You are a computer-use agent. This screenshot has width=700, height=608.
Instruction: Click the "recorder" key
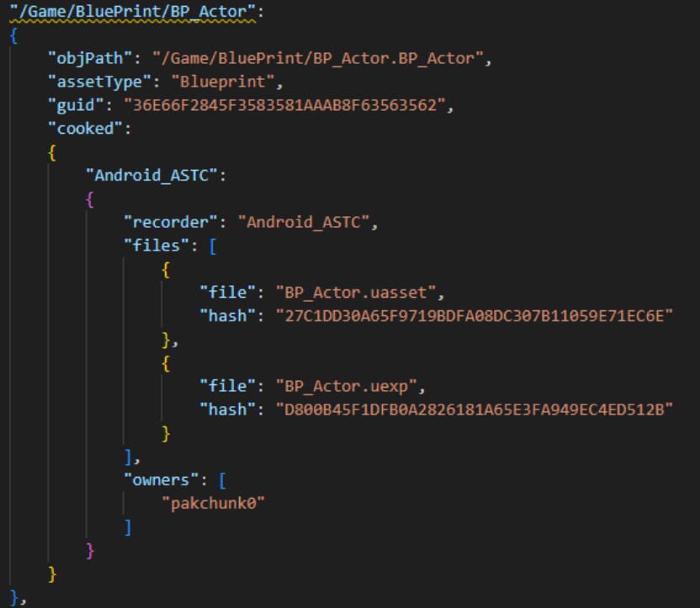pyautogui.click(x=172, y=223)
